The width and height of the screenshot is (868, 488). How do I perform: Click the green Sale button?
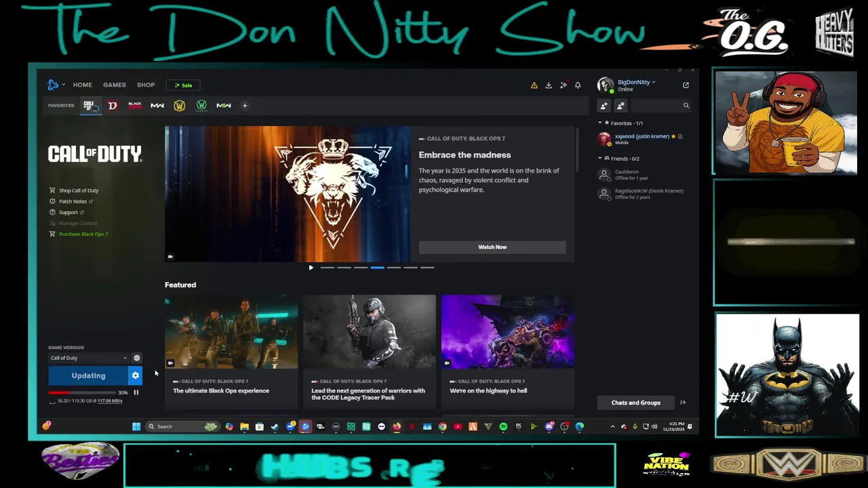183,85
